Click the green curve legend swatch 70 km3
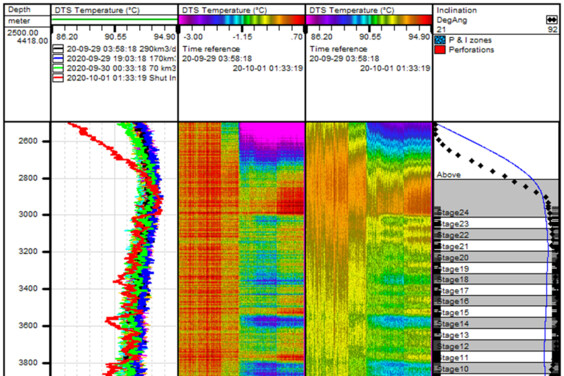The width and height of the screenshot is (564, 376). pos(58,68)
